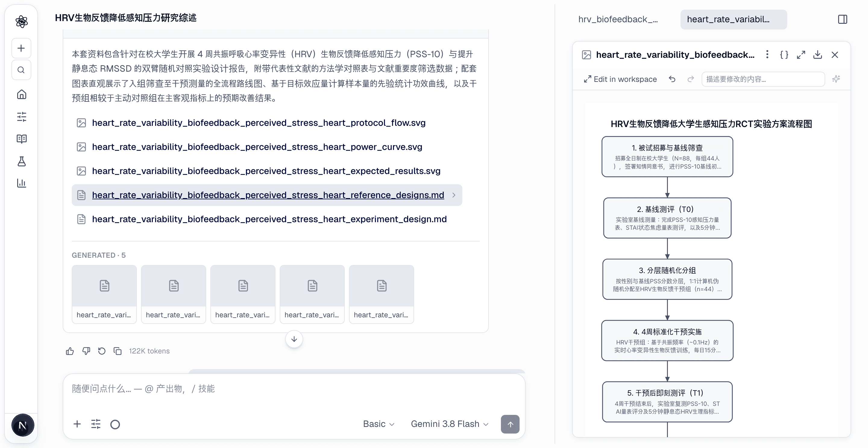Expand the reference_designs.md row chevron
The height and width of the screenshot is (448, 868).
pos(454,195)
